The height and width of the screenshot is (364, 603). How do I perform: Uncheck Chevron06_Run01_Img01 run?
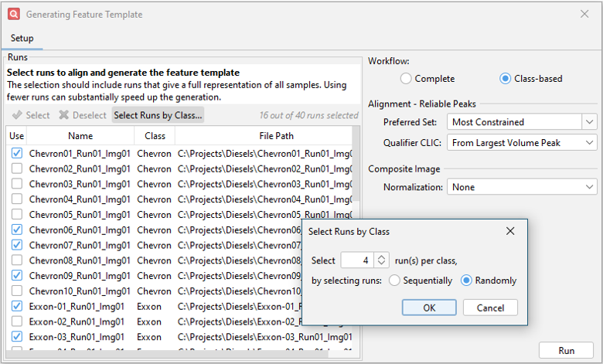click(x=16, y=230)
